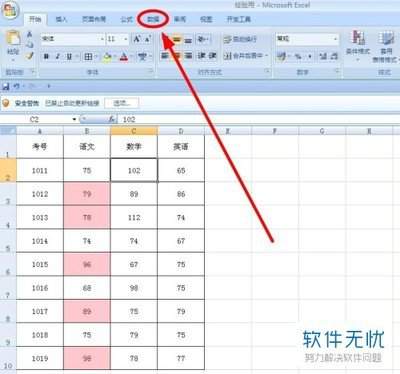Click the Merge and Center button
The width and height of the screenshot is (400, 374).
(x=246, y=56)
